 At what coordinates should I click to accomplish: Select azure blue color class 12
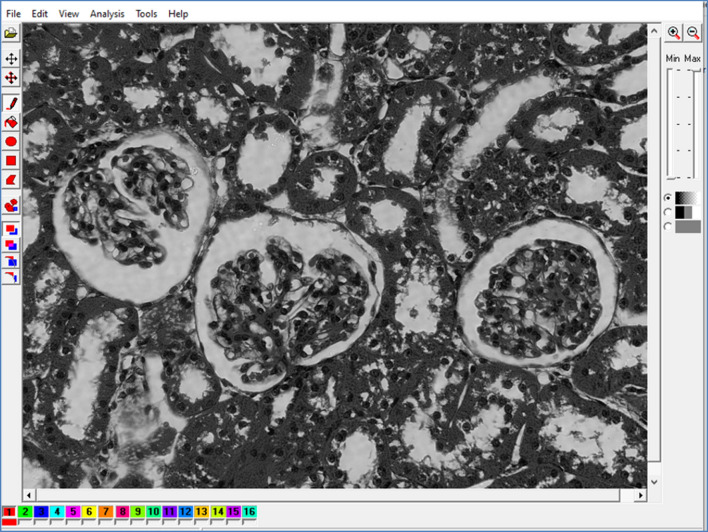186,512
